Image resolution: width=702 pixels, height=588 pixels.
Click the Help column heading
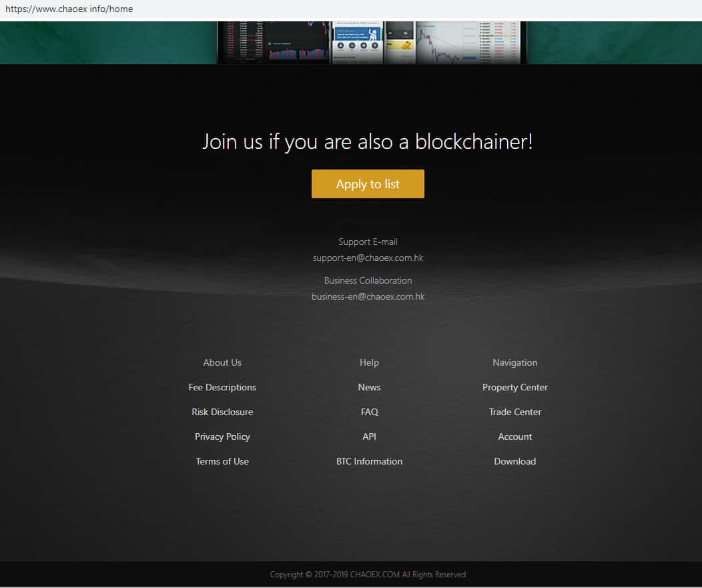pyautogui.click(x=370, y=362)
